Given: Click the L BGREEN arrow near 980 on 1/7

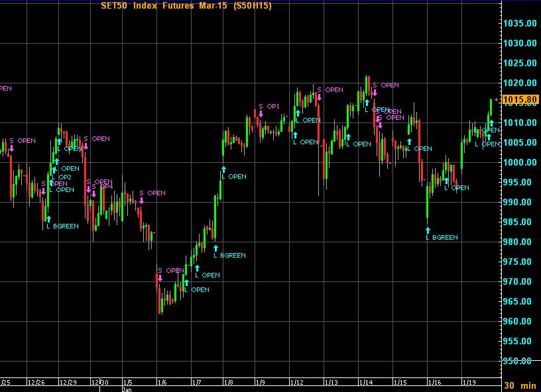Looking at the screenshot, I should [215, 248].
